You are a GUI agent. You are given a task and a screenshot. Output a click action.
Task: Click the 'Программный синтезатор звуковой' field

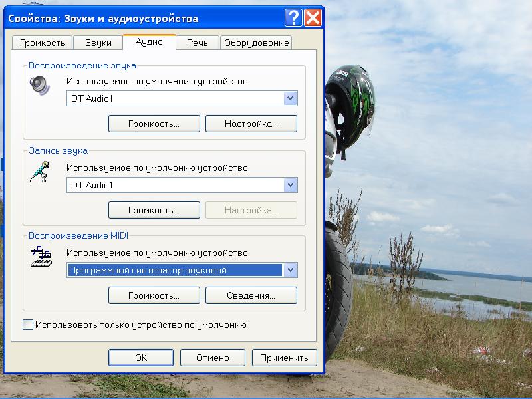click(182, 271)
